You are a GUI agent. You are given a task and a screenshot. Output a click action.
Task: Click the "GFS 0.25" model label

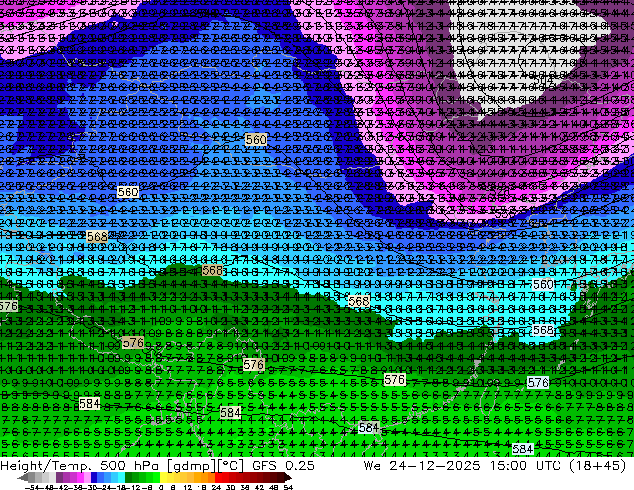click(283, 466)
